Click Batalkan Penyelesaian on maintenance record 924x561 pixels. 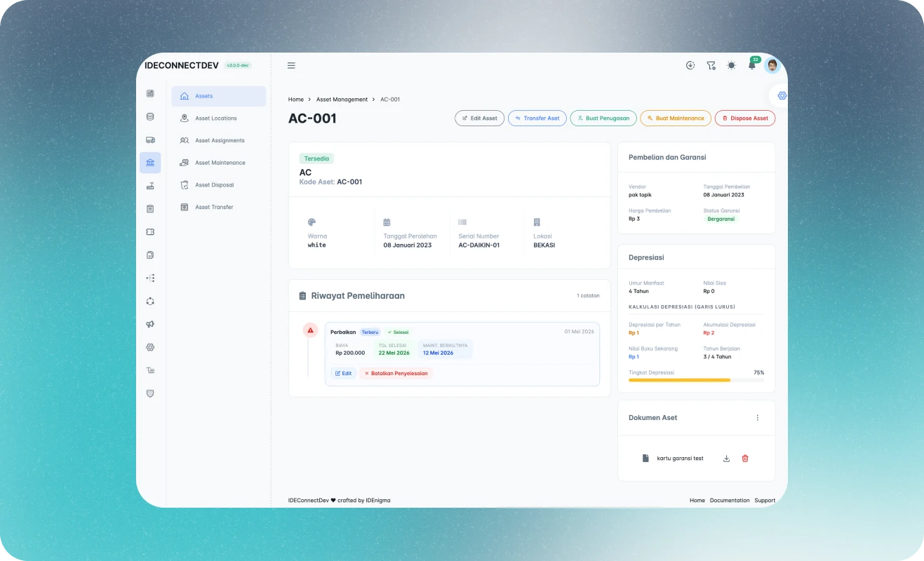coord(396,374)
